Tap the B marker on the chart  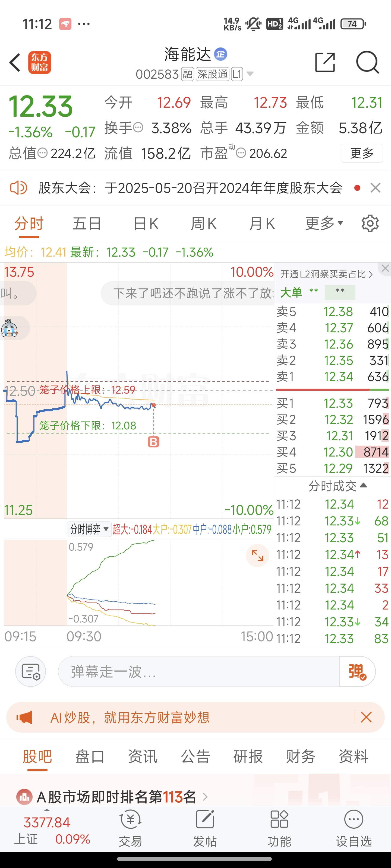(x=153, y=442)
